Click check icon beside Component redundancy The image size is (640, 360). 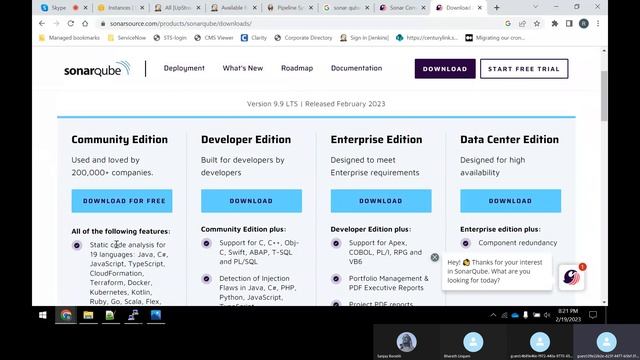tap(465, 243)
